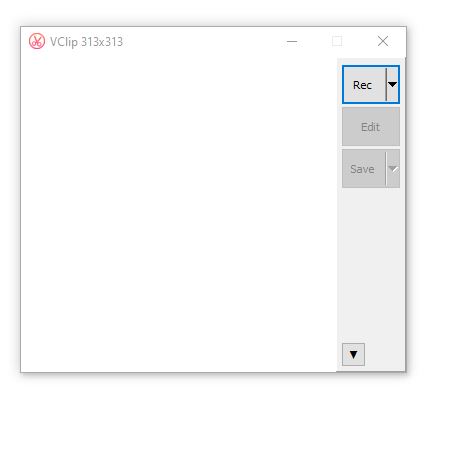The image size is (467, 463).
Task: Click the grayed-out Edit button
Action: pos(371,127)
